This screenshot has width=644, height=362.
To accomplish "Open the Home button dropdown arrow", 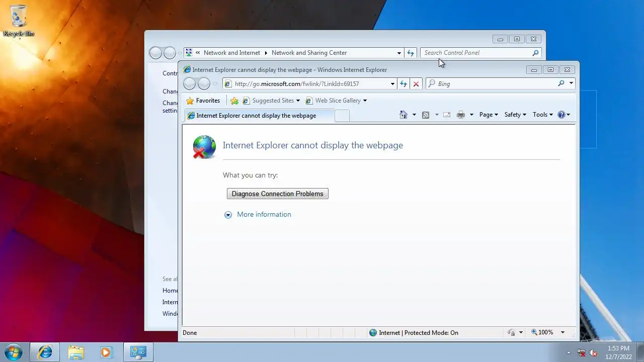I will coord(414,115).
